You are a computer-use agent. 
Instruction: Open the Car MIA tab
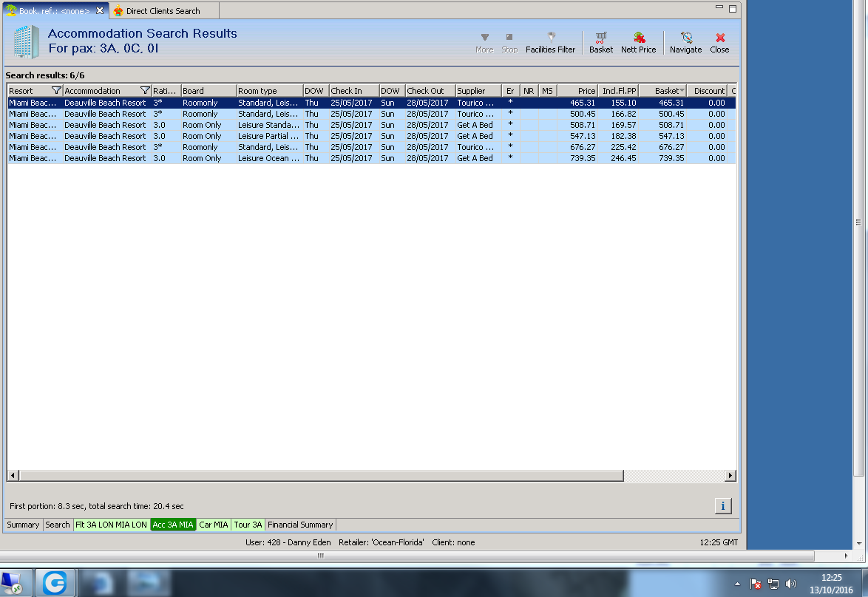[x=214, y=525]
